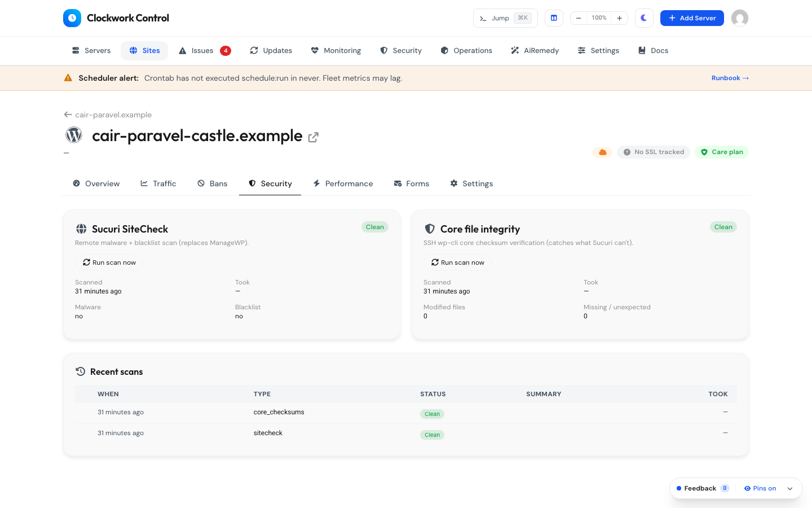Switch to the site Settings tab
812x508 pixels.
tap(471, 183)
